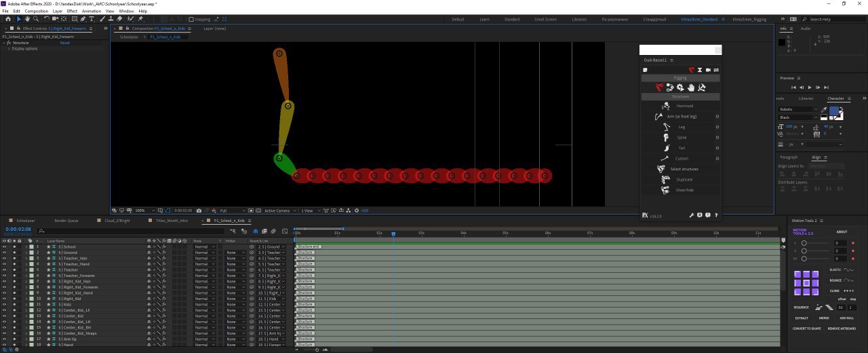Select the Hand tool in the toolbar

(27, 19)
